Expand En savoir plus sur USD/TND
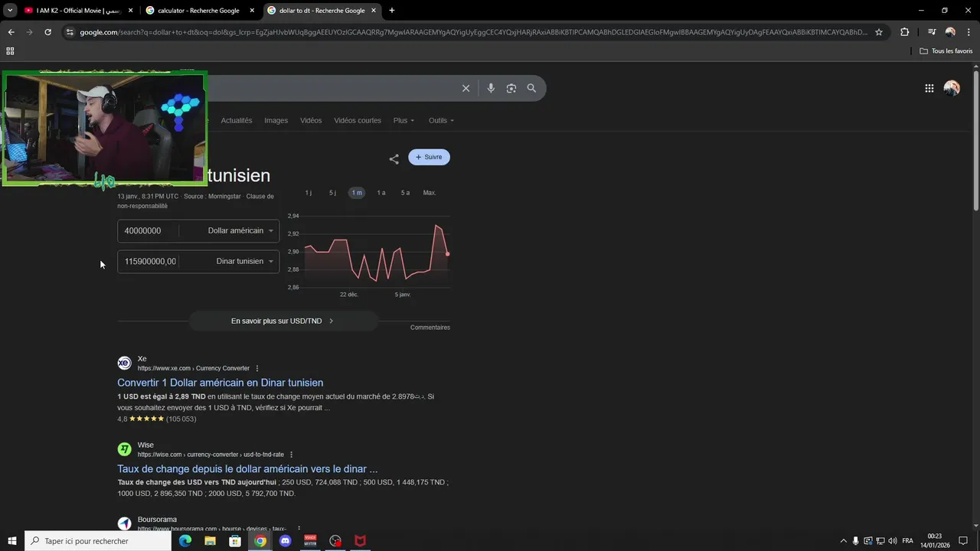 283,321
